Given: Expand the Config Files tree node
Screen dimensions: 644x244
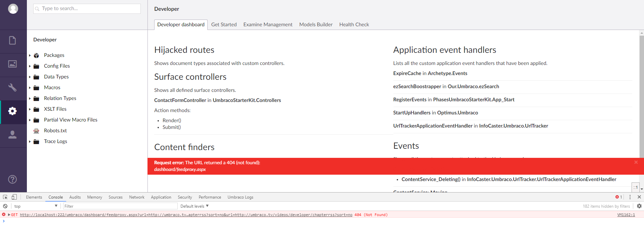Looking at the screenshot, I should pos(30,66).
